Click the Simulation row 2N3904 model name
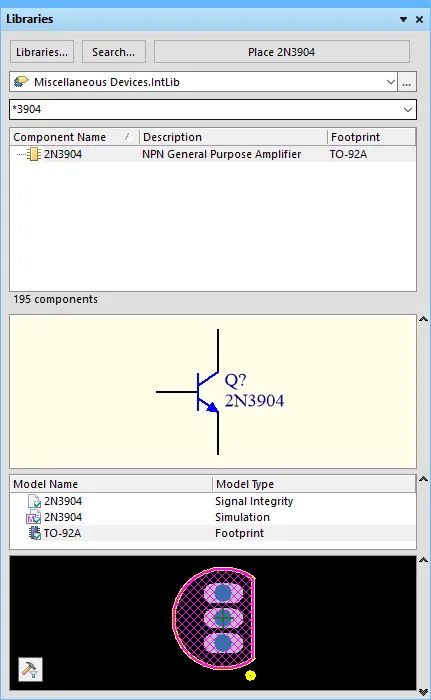This screenshot has width=431, height=700. (63, 517)
